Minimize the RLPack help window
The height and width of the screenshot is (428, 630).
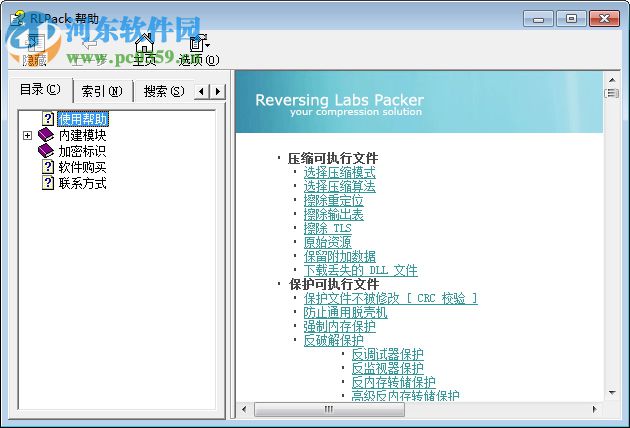[x=538, y=19]
